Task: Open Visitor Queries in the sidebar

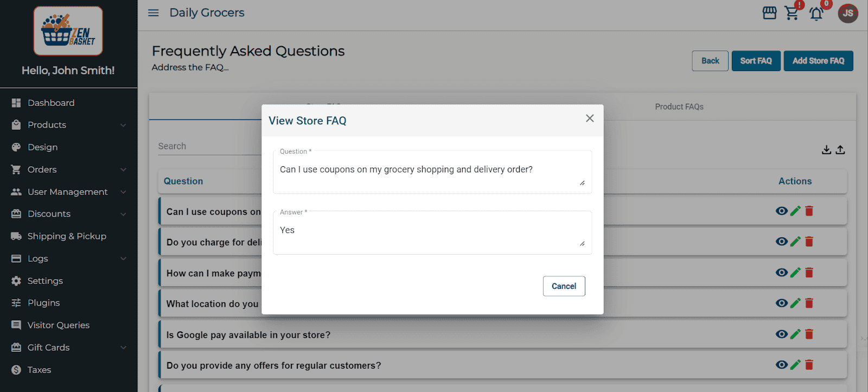Action: [x=59, y=325]
